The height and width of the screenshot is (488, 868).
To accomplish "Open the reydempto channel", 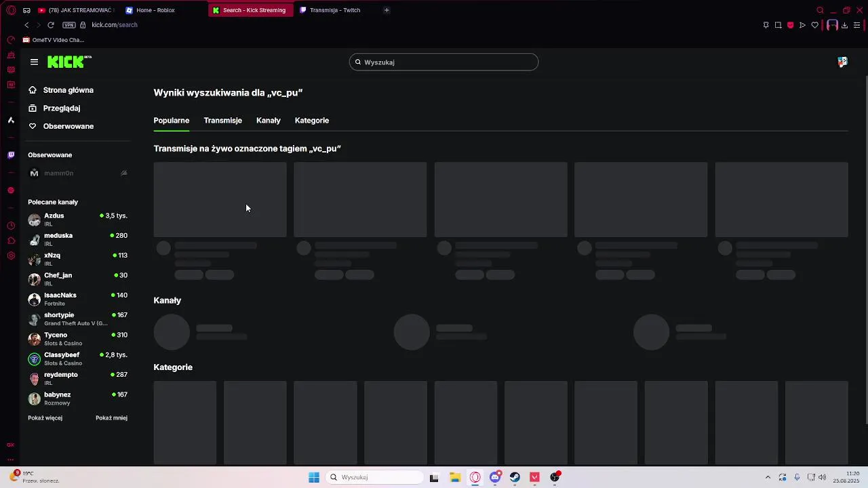I will tap(78, 378).
